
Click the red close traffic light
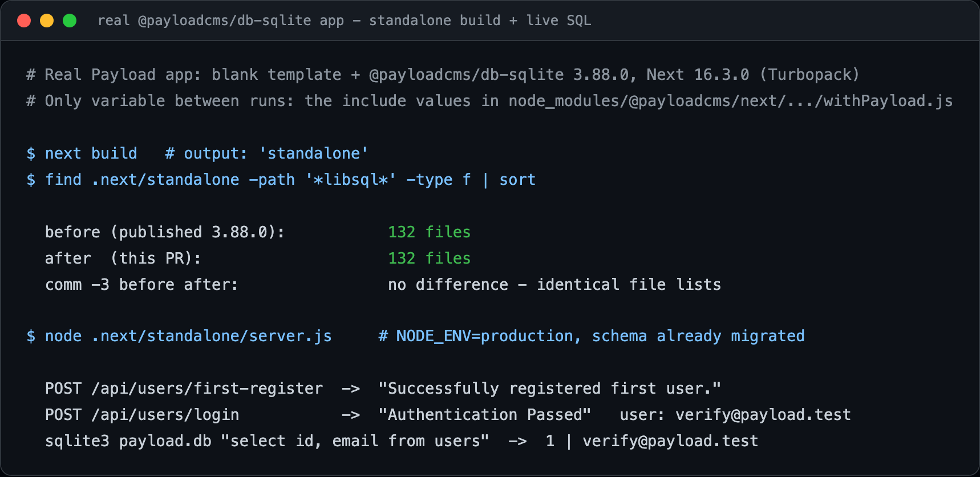coord(24,21)
